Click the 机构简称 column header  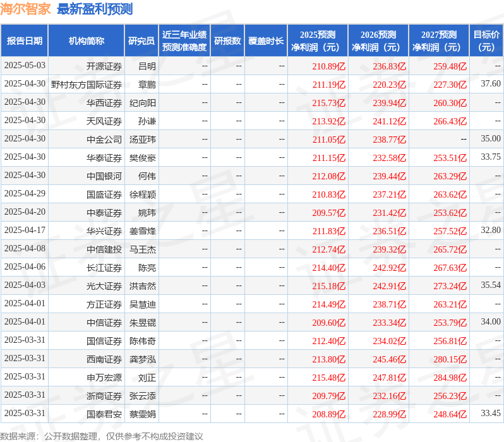[86, 41]
